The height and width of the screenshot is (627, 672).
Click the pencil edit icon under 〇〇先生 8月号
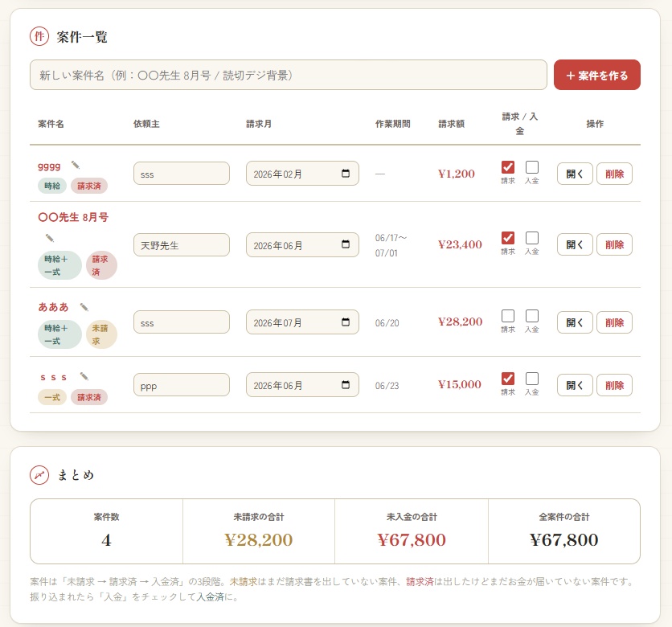click(x=50, y=238)
